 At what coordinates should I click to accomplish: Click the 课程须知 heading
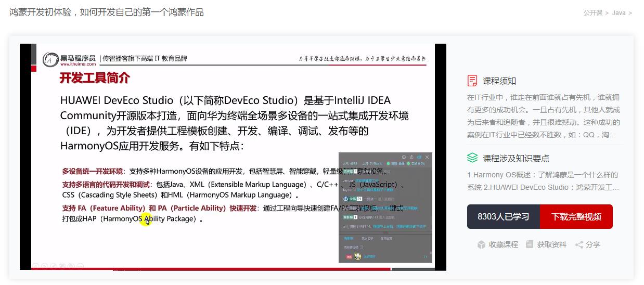coord(499,81)
